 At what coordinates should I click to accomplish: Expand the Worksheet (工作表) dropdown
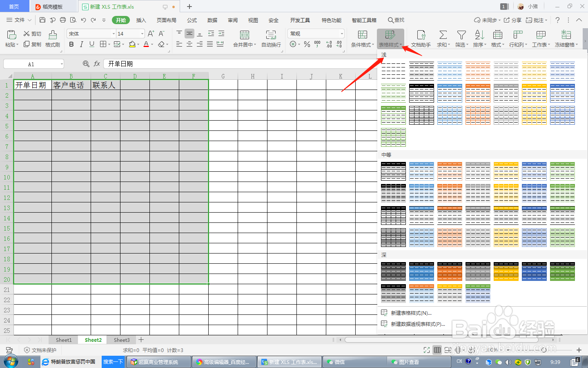point(549,45)
